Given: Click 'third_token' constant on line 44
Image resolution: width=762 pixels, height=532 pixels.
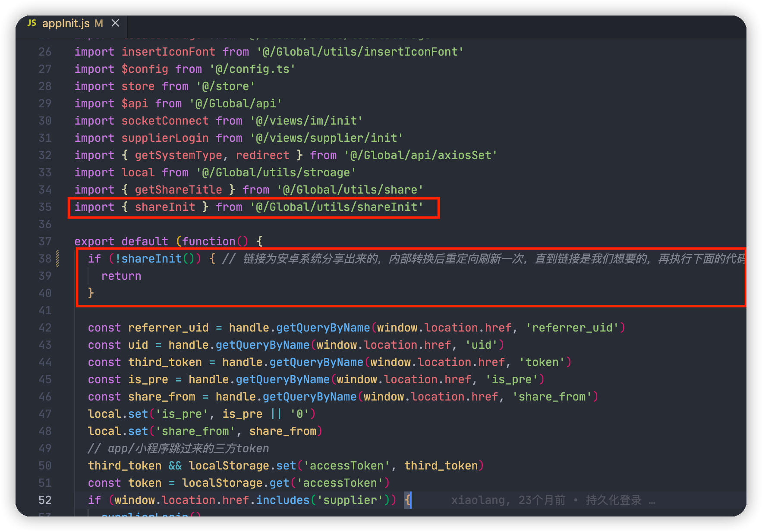Looking at the screenshot, I should point(165,362).
